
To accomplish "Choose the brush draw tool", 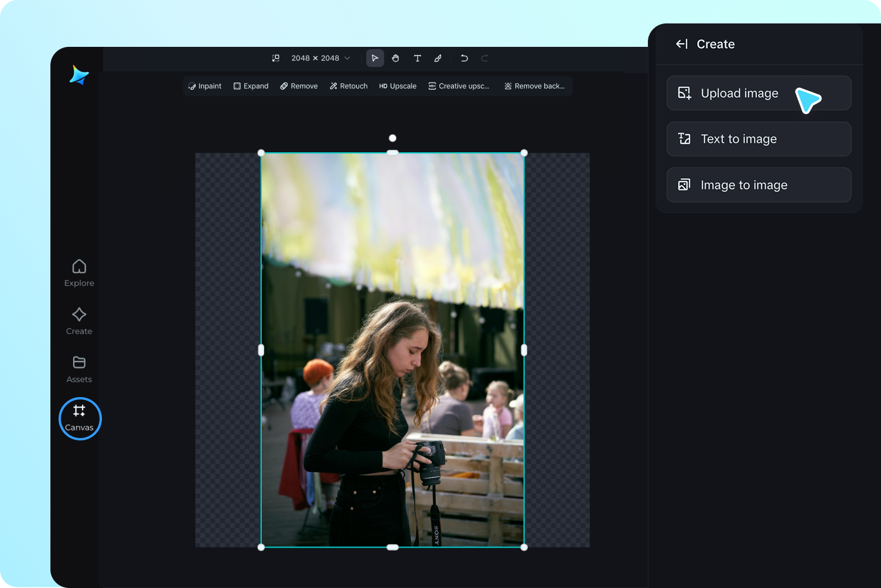I will [x=438, y=58].
